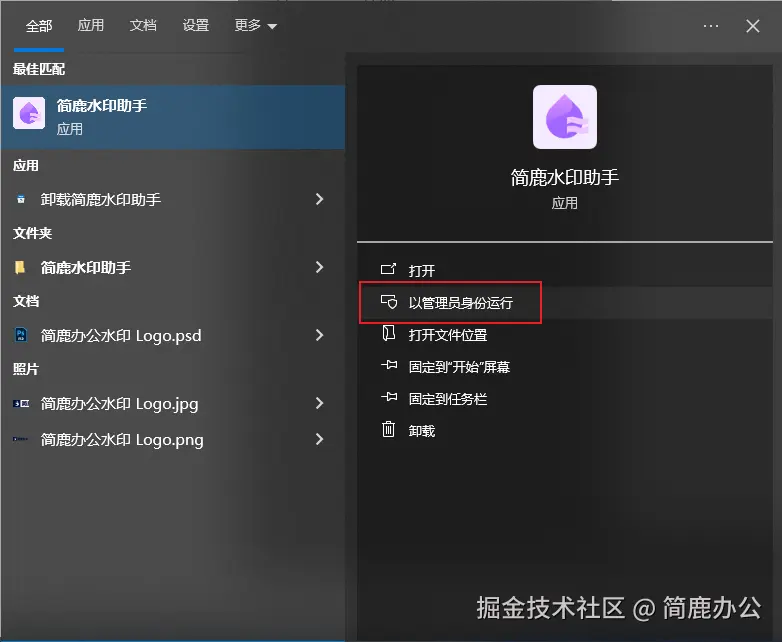Select the 简鹿水印助手 folder result
Image resolution: width=782 pixels, height=642 pixels.
tap(173, 267)
